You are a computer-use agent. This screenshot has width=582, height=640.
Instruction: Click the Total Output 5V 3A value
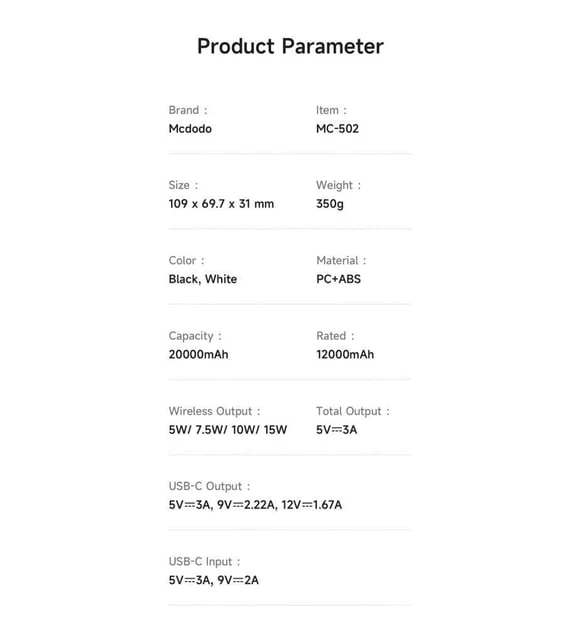click(x=336, y=430)
